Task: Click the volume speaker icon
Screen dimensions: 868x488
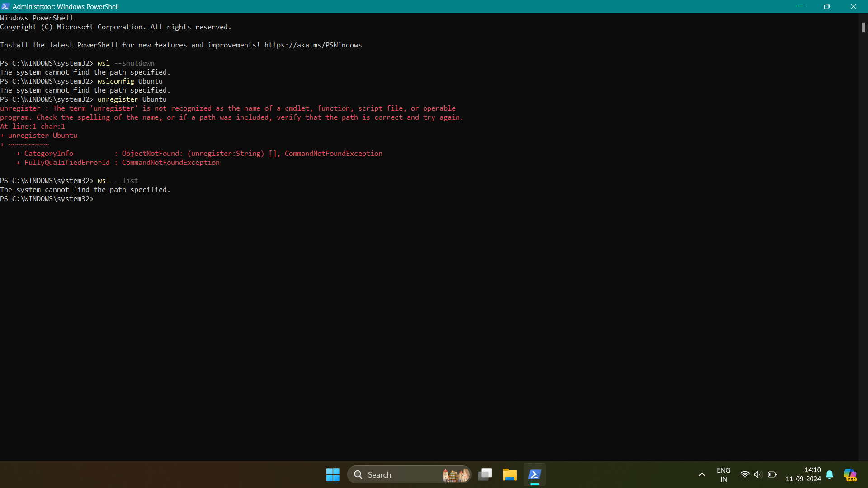Action: [x=758, y=474]
